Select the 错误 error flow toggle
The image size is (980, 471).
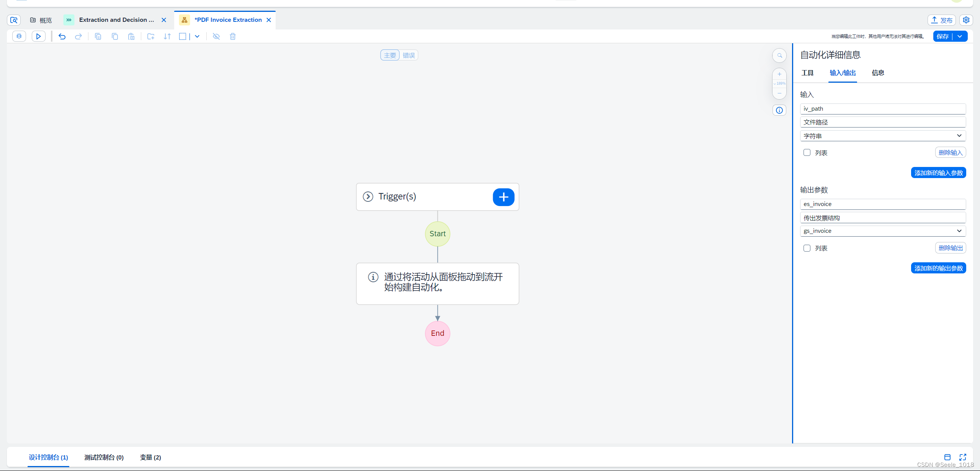point(409,55)
